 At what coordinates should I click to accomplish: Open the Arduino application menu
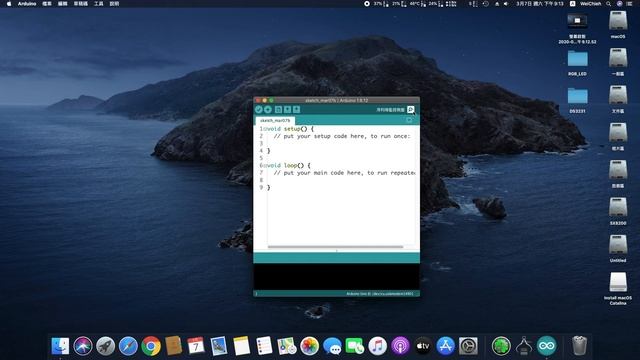pyautogui.click(x=27, y=4)
